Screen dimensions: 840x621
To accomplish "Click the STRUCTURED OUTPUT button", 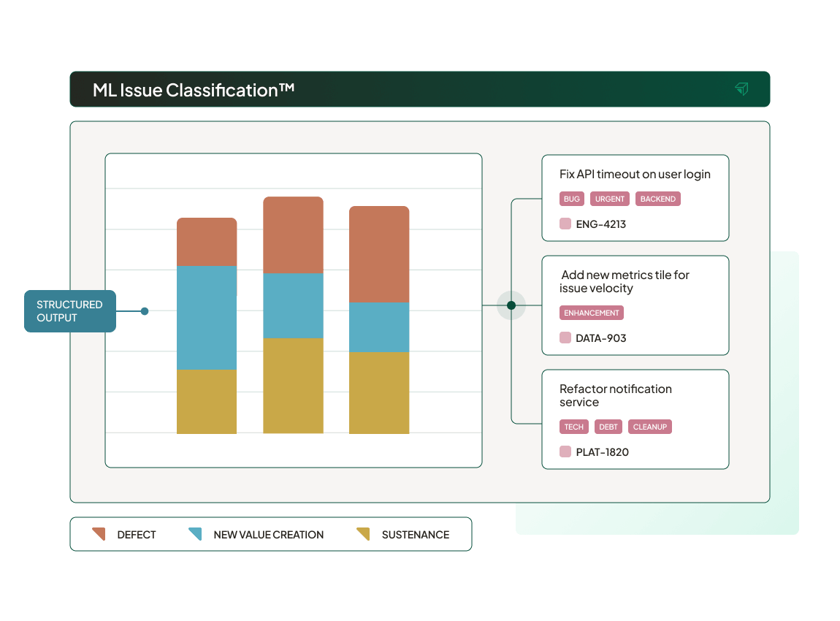I will [x=69, y=310].
